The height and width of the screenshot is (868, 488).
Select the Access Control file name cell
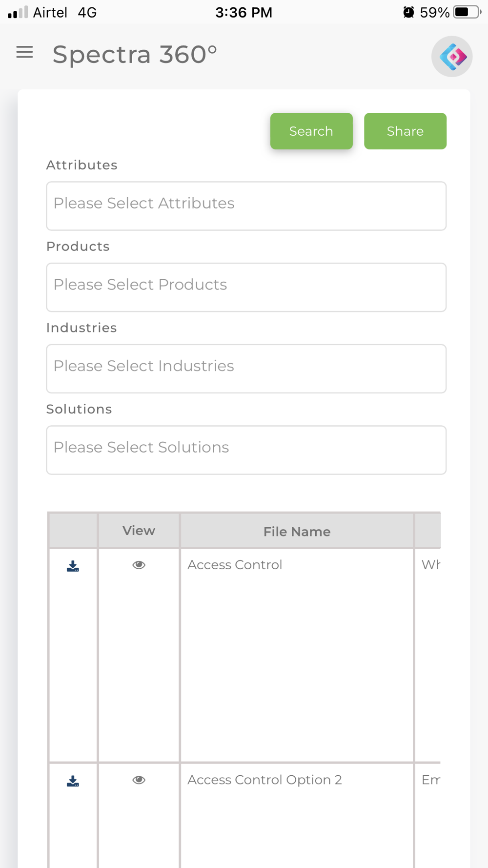(x=235, y=565)
